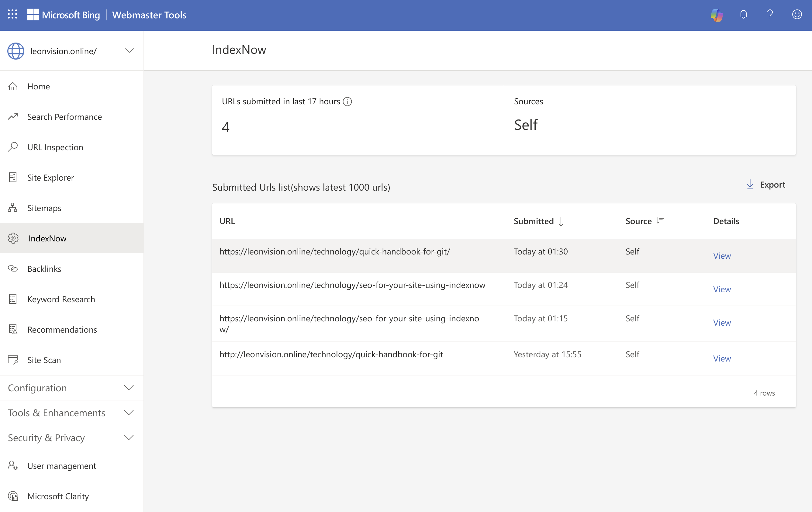Image resolution: width=812 pixels, height=512 pixels.
Task: Open the leonvision.online site selector dropdown
Action: click(129, 51)
